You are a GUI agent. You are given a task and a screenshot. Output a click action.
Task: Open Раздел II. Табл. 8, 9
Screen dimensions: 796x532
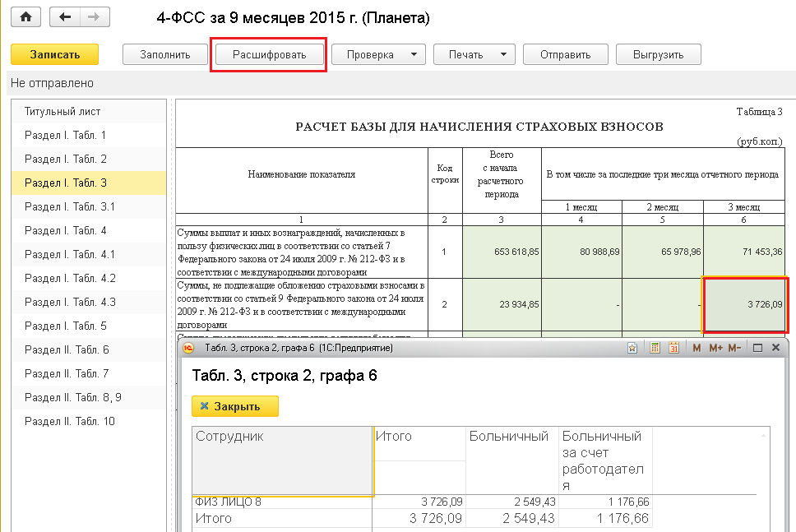[89, 397]
